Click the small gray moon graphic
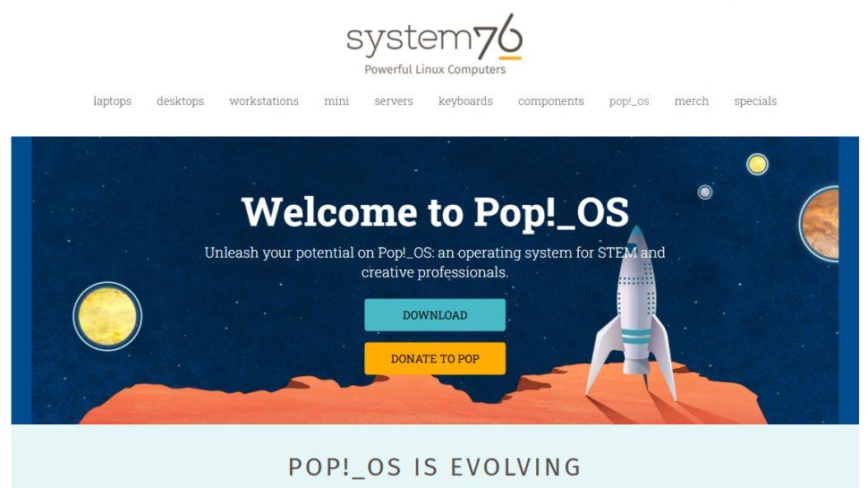 [x=705, y=192]
